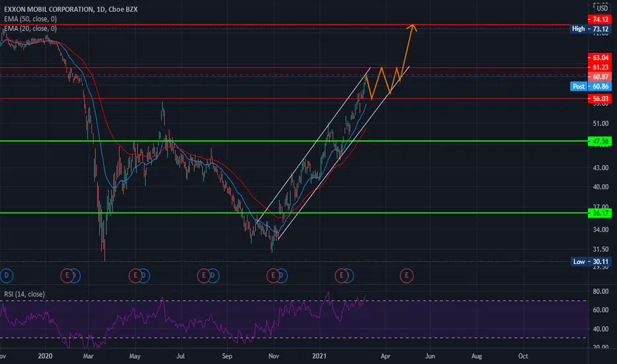This screenshot has width=617, height=364.
Task: Click the 2021 label on time axis
Action: pyautogui.click(x=319, y=356)
